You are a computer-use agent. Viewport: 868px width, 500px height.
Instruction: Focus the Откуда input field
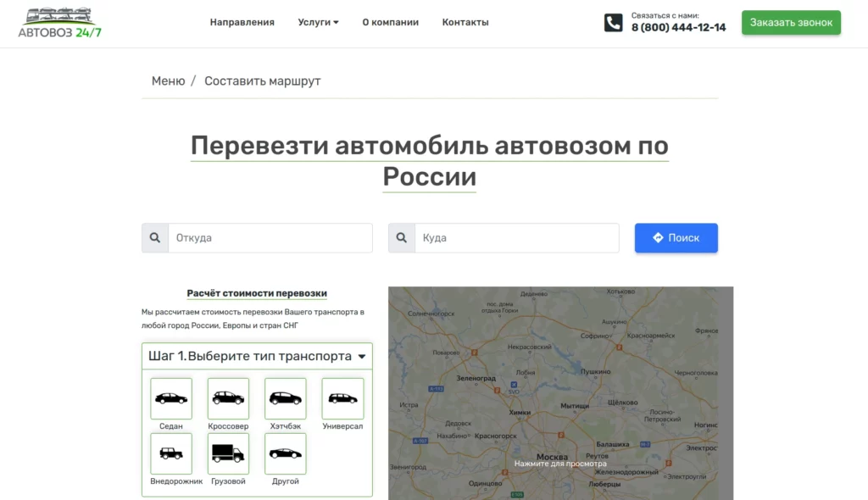pyautogui.click(x=270, y=237)
